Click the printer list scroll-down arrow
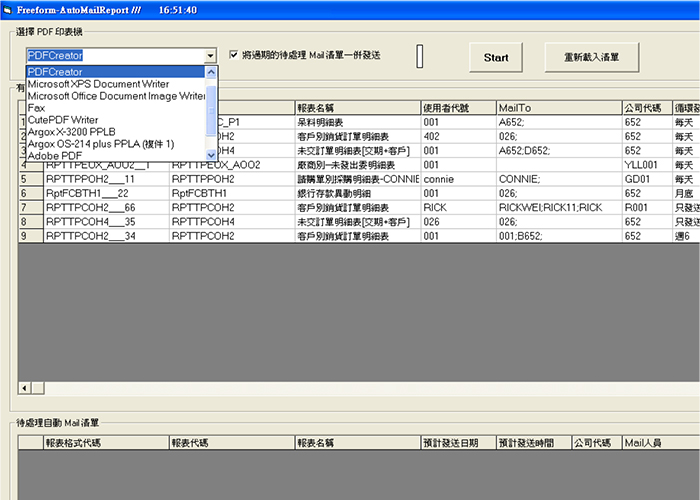Screen dimensions: 700x500 coord(211,155)
